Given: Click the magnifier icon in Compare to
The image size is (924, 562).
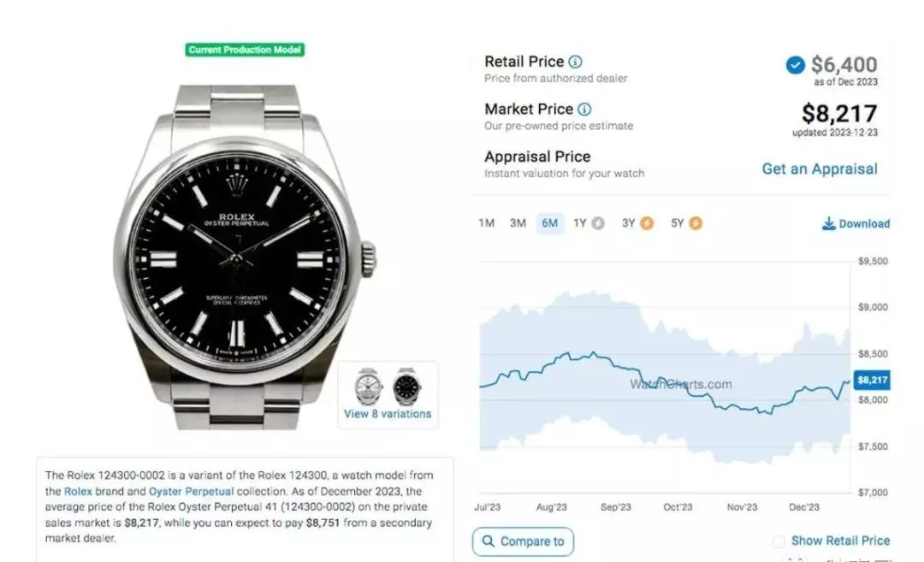Looking at the screenshot, I should coord(489,541).
